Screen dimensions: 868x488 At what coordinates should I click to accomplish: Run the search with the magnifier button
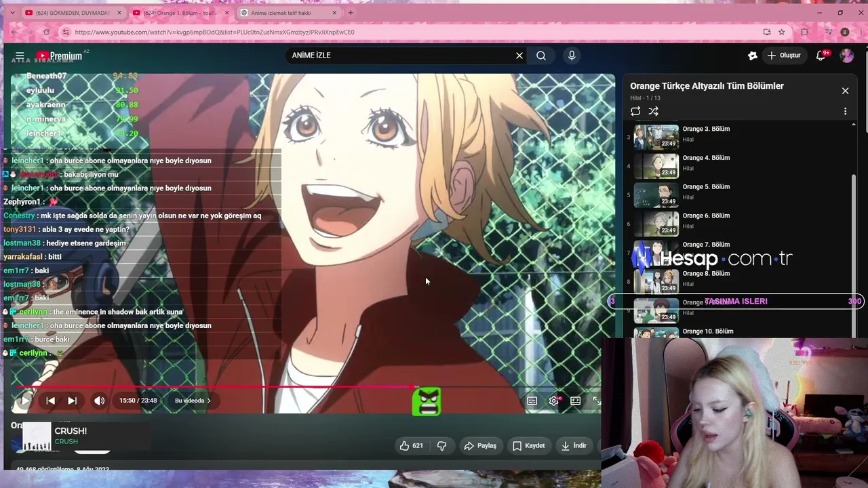541,56
